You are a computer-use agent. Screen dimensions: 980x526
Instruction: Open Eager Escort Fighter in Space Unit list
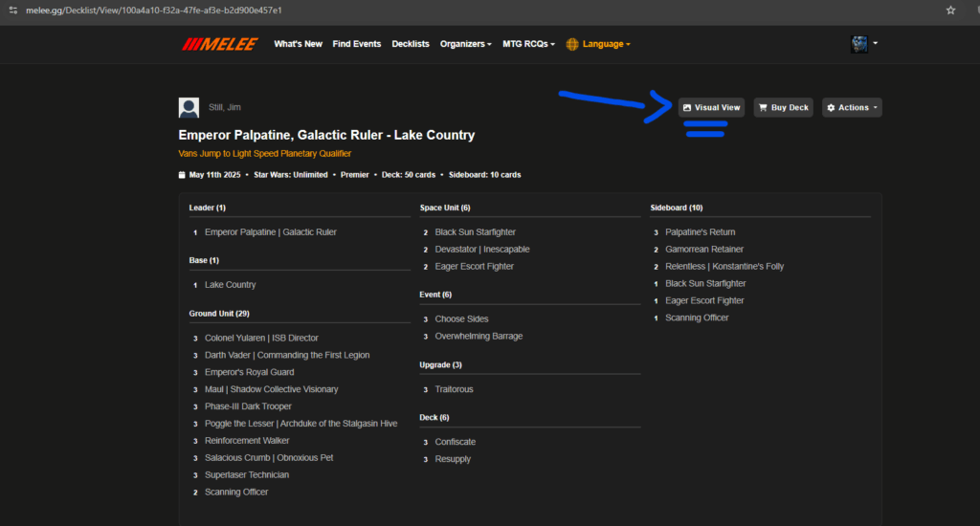[x=475, y=266]
